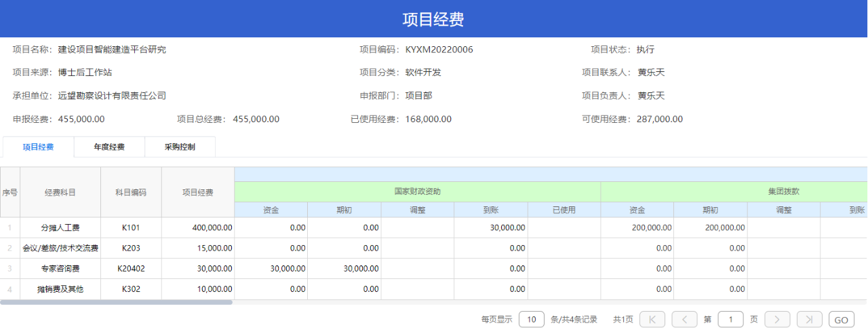868x332 pixels.
Task: Click the previous page arrow
Action: click(684, 319)
